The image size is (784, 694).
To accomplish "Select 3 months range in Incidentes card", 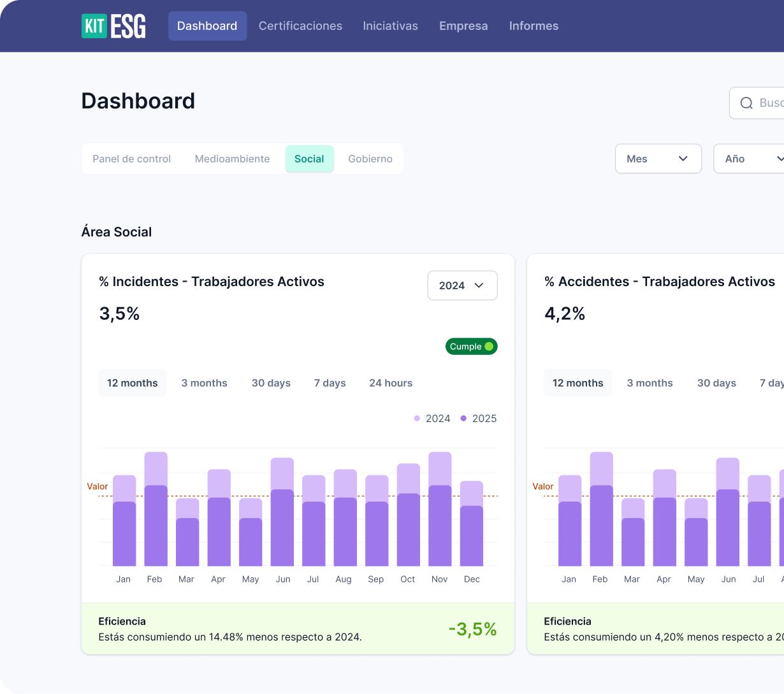I will (x=204, y=383).
